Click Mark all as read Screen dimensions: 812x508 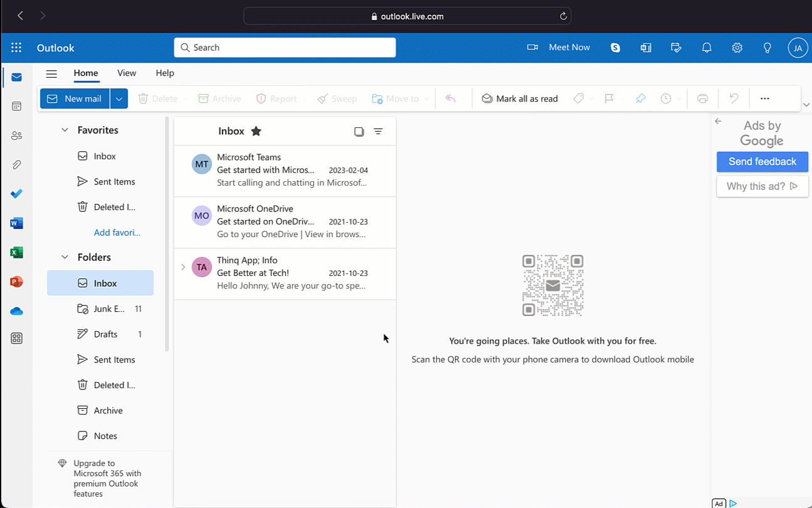pos(519,98)
